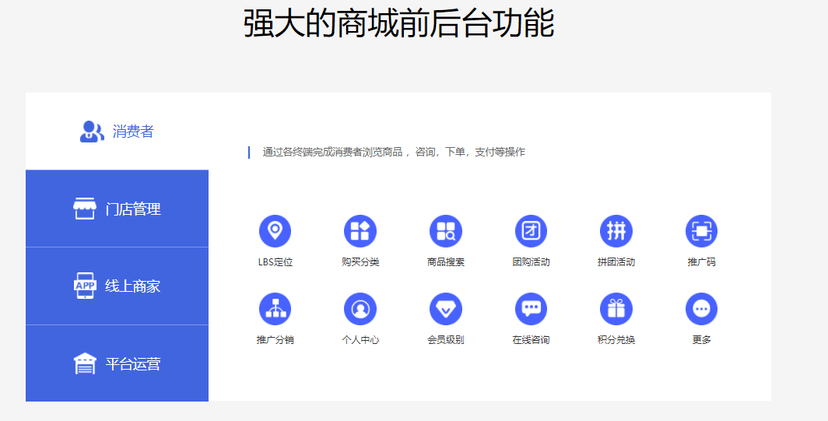Select the 推广分销 text label
The width and height of the screenshot is (828, 421).
[275, 340]
